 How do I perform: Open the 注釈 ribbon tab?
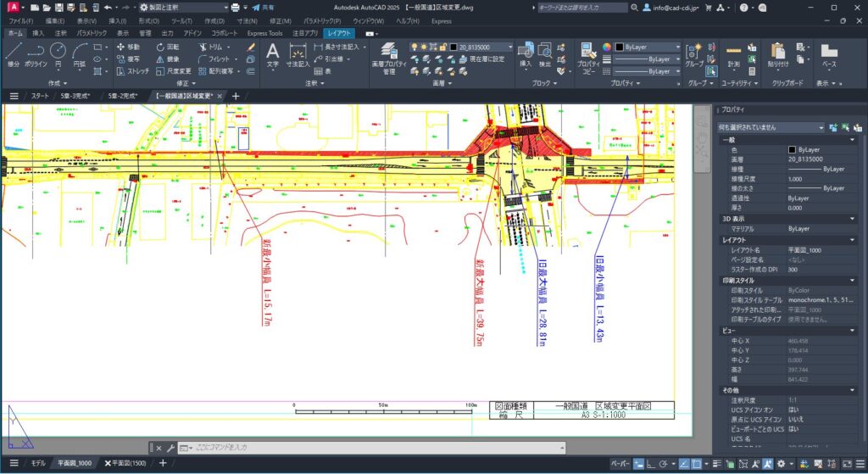pos(60,33)
